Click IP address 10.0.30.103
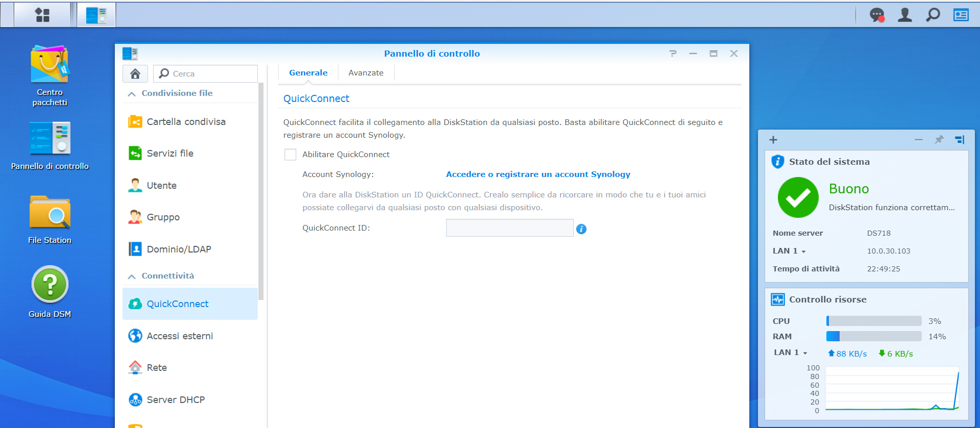The width and height of the screenshot is (980, 428). [888, 251]
